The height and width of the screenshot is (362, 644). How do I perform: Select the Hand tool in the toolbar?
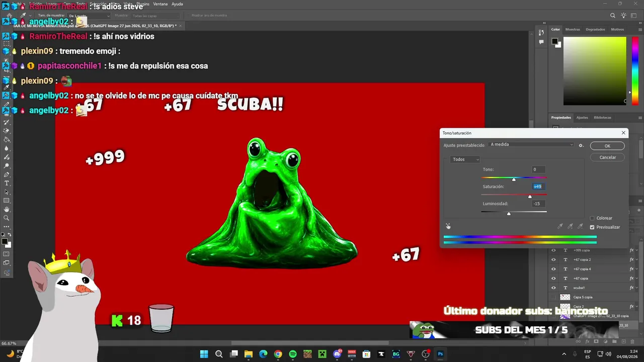7,209
